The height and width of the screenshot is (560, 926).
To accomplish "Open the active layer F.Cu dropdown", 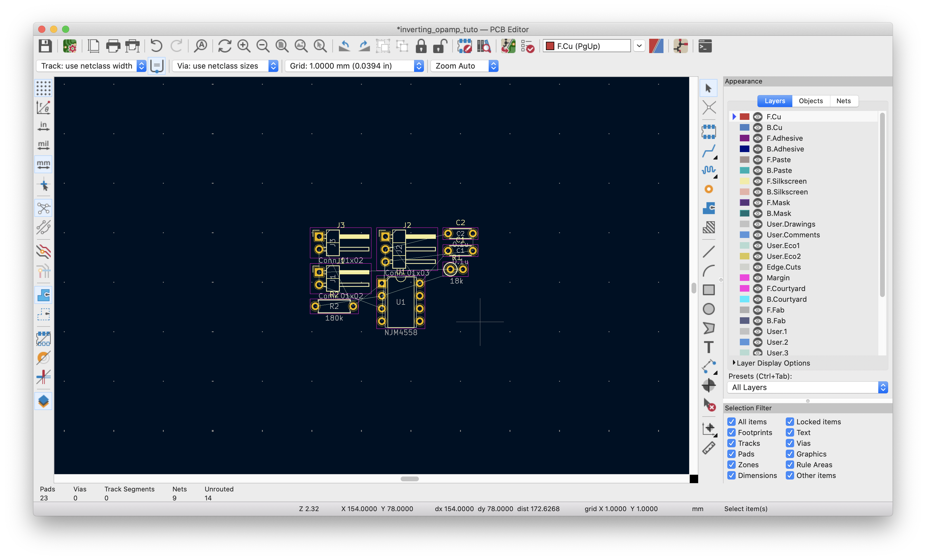I will [638, 46].
